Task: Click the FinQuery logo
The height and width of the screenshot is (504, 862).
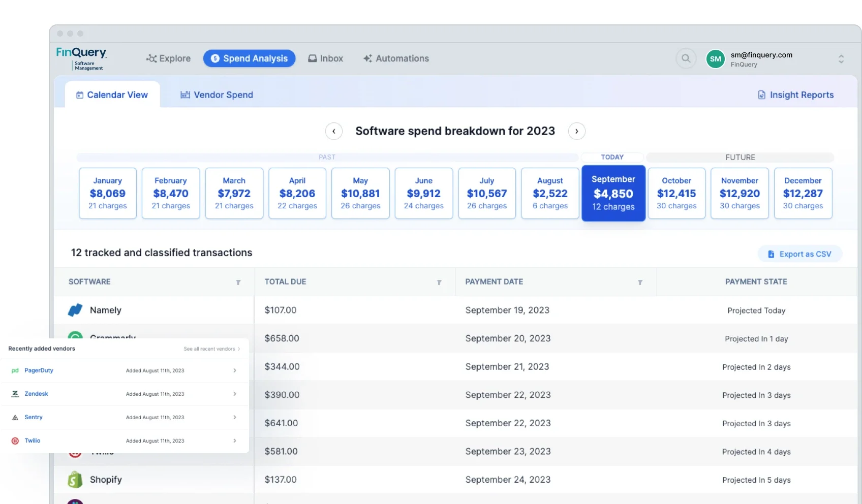Action: click(81, 58)
